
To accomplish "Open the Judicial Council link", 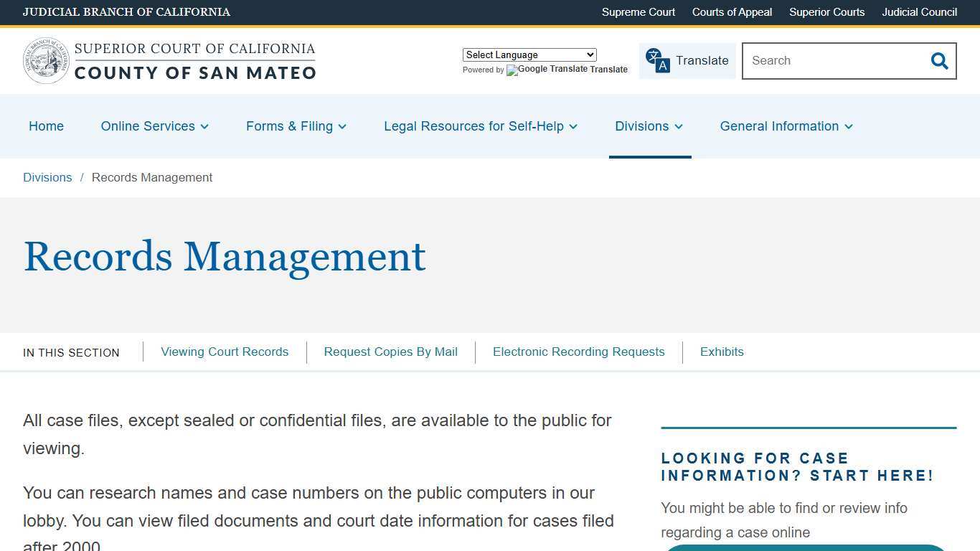I will click(919, 12).
